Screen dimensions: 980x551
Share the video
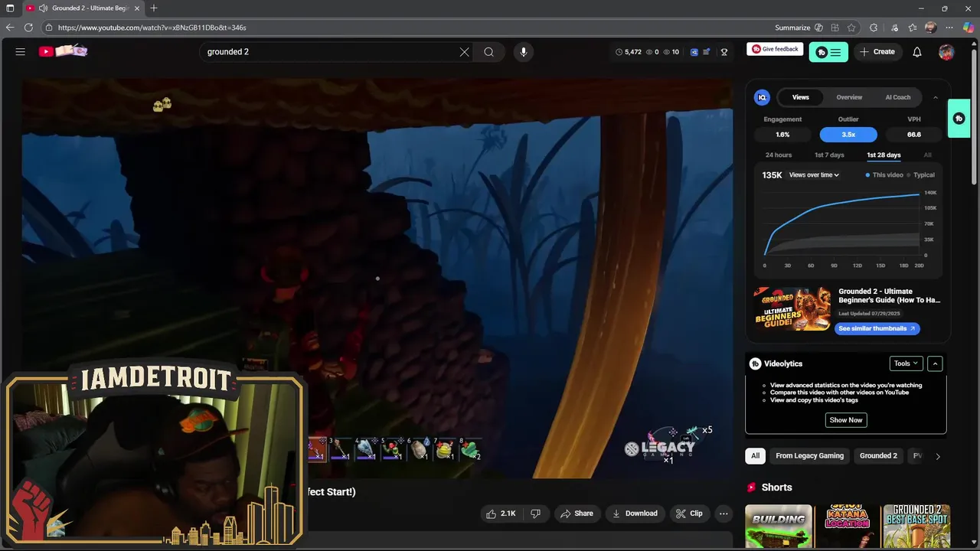576,514
